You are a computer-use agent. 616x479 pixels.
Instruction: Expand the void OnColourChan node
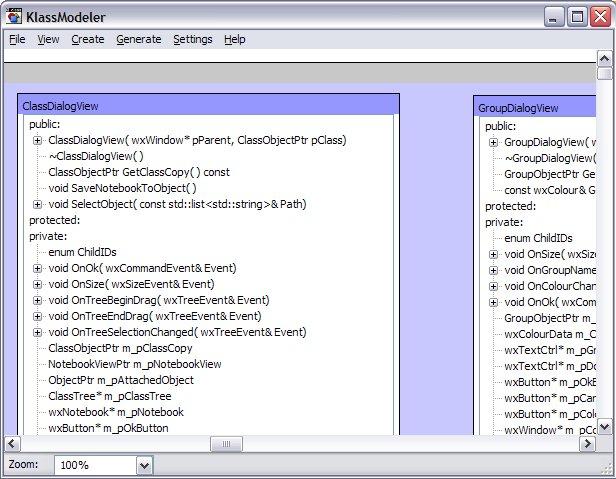[493, 286]
